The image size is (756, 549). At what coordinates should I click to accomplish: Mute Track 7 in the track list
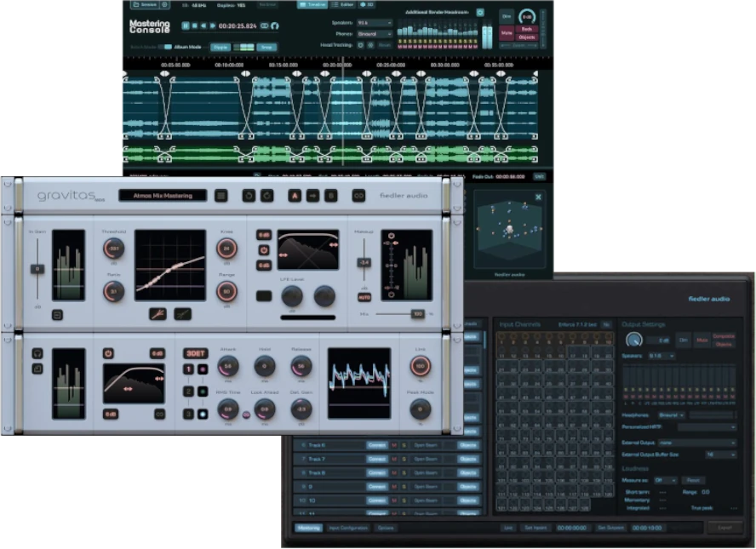(393, 460)
